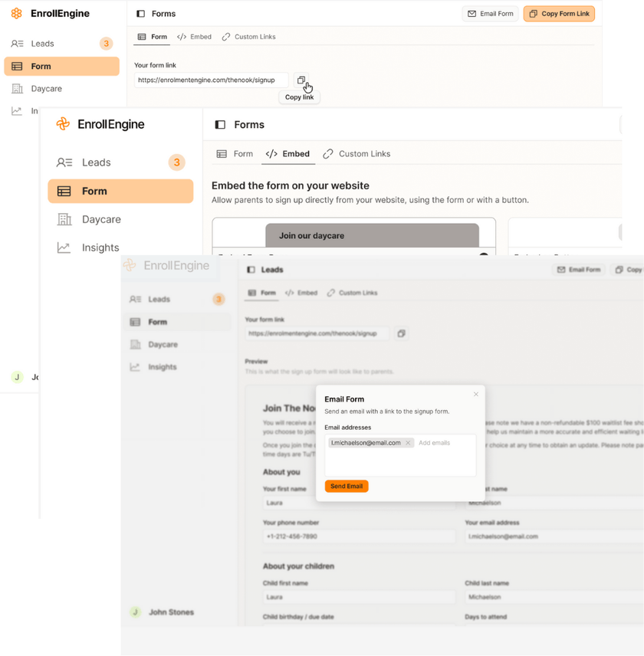The image size is (644, 656).
Task: Open Custom Links tab in the largest panel
Action: point(356,154)
